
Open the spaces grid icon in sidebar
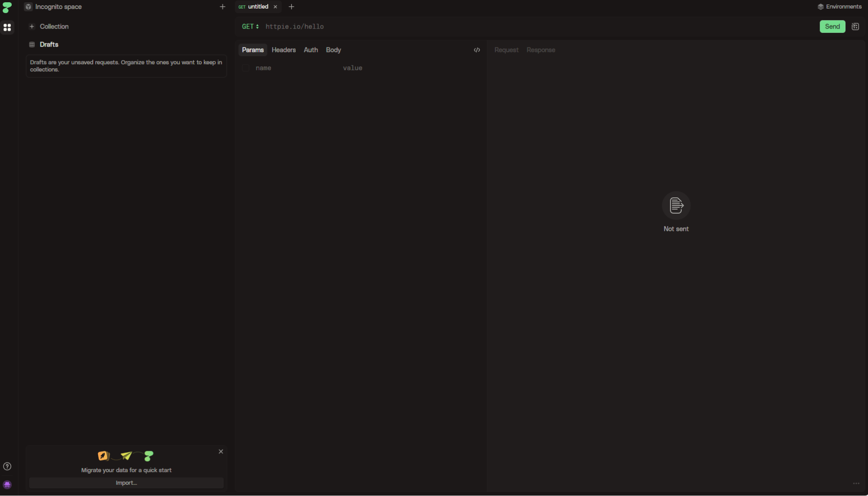(x=7, y=28)
